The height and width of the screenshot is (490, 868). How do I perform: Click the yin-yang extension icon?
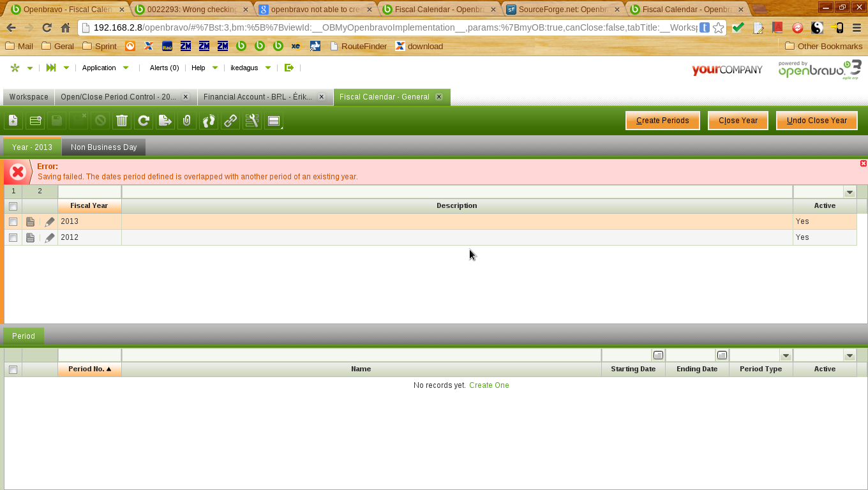pyautogui.click(x=817, y=27)
